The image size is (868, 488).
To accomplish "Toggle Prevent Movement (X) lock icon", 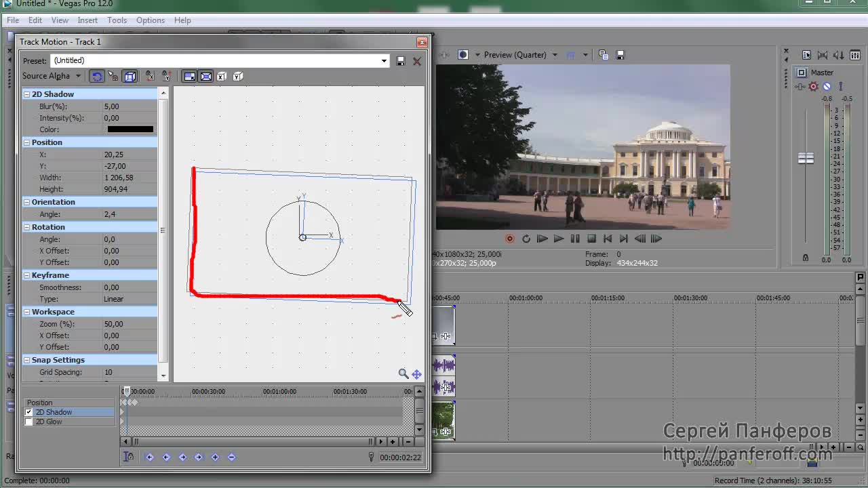I will pos(150,77).
